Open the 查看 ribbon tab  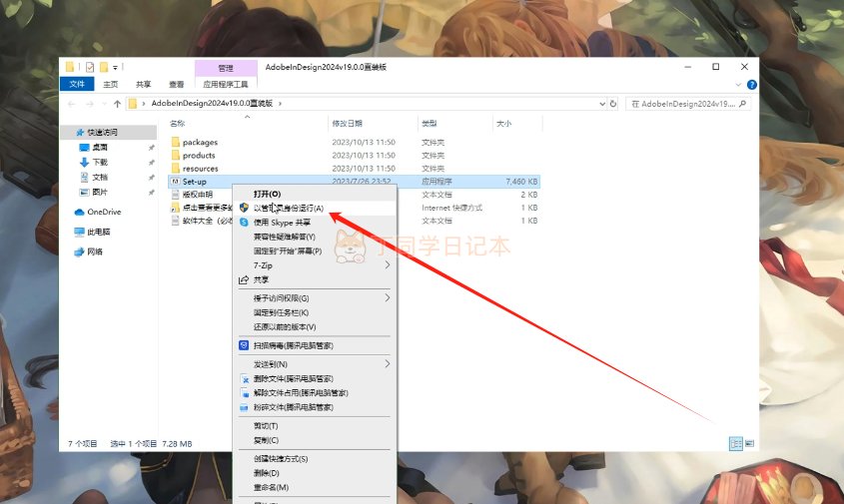[176, 85]
